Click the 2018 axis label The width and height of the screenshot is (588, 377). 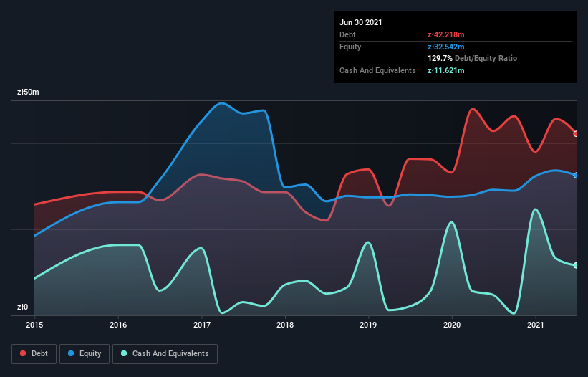[x=285, y=325]
